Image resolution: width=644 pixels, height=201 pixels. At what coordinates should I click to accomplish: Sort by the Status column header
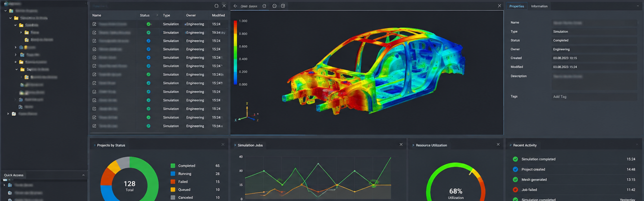(x=145, y=15)
